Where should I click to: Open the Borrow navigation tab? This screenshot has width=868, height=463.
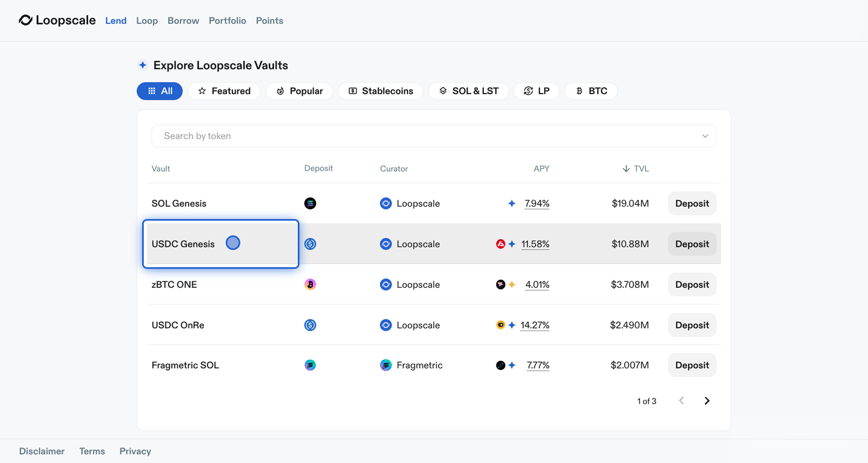183,21
